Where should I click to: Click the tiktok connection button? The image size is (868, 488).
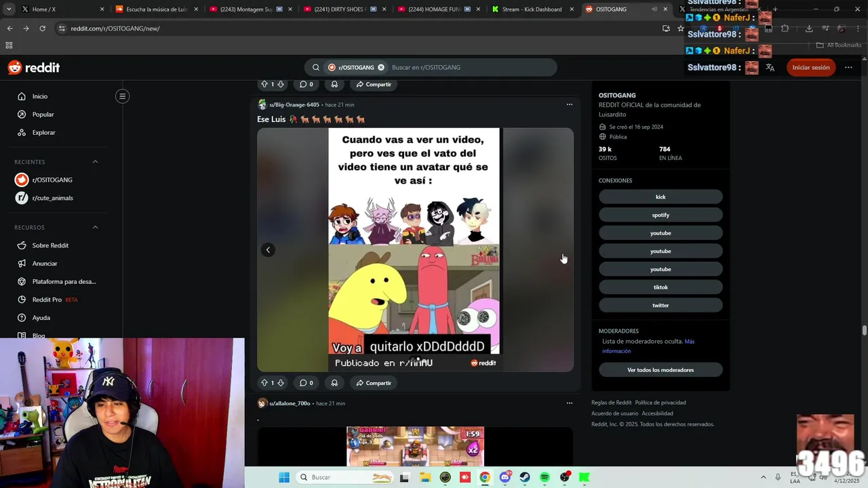[x=660, y=287]
